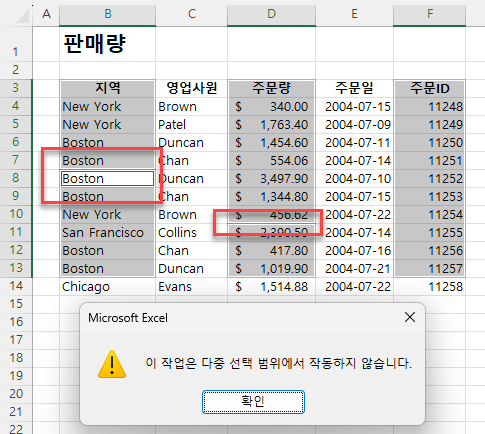The image size is (485, 434).
Task: Select order ID cell 11248
Action: (x=430, y=106)
